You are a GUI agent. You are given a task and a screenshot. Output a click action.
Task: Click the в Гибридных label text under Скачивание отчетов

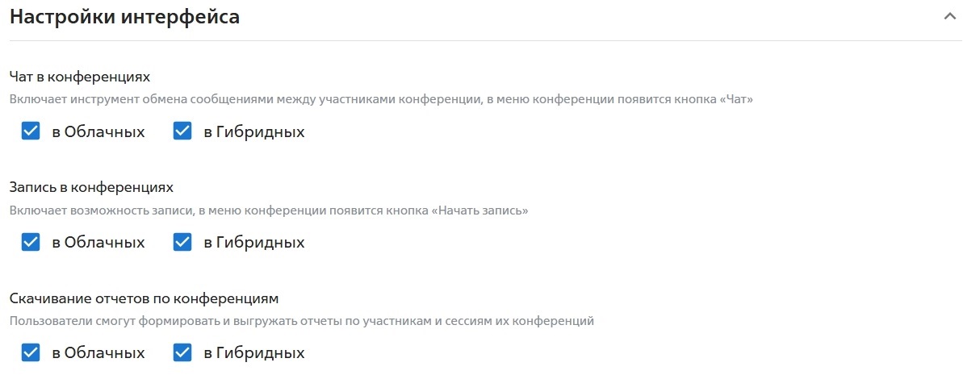tap(254, 353)
